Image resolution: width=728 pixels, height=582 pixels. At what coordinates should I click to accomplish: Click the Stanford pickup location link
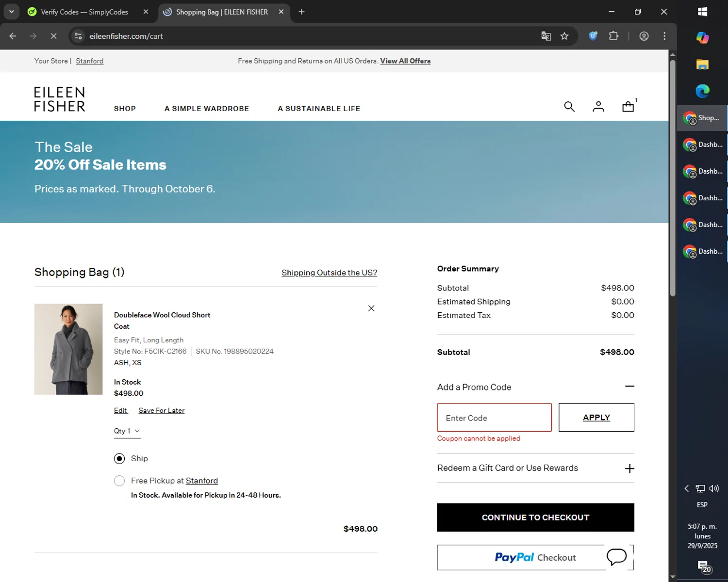(x=202, y=481)
